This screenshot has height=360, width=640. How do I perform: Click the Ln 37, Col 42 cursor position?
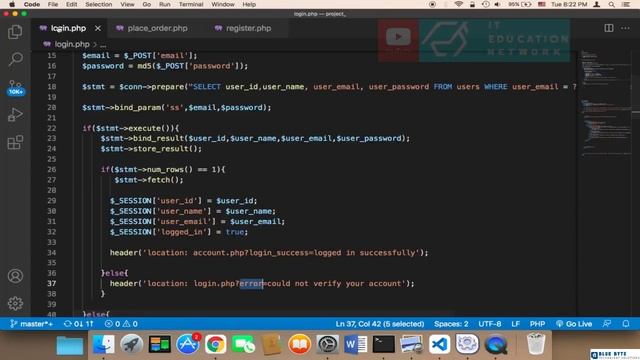click(x=380, y=324)
